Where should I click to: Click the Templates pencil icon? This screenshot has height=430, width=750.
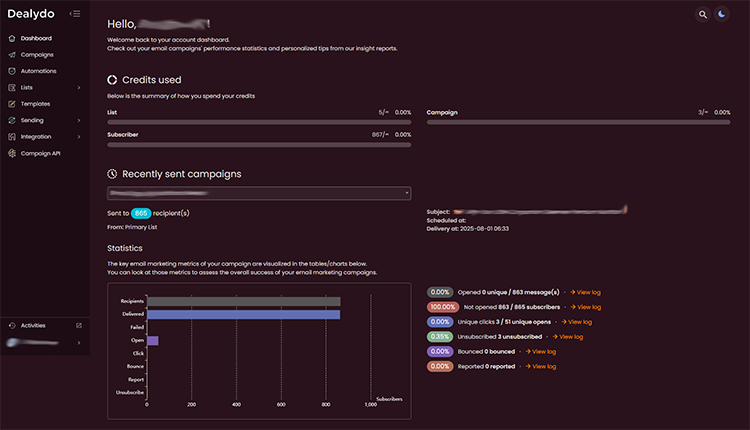point(12,104)
